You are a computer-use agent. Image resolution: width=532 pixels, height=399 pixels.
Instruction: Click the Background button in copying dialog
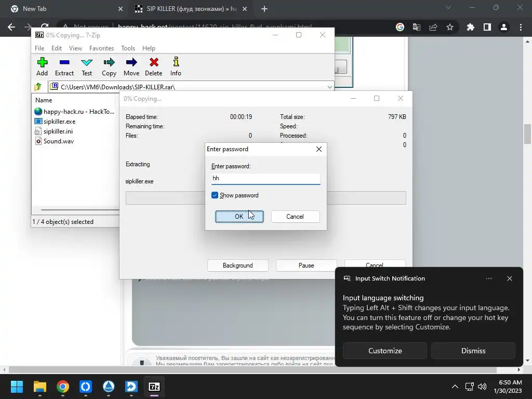tap(237, 265)
